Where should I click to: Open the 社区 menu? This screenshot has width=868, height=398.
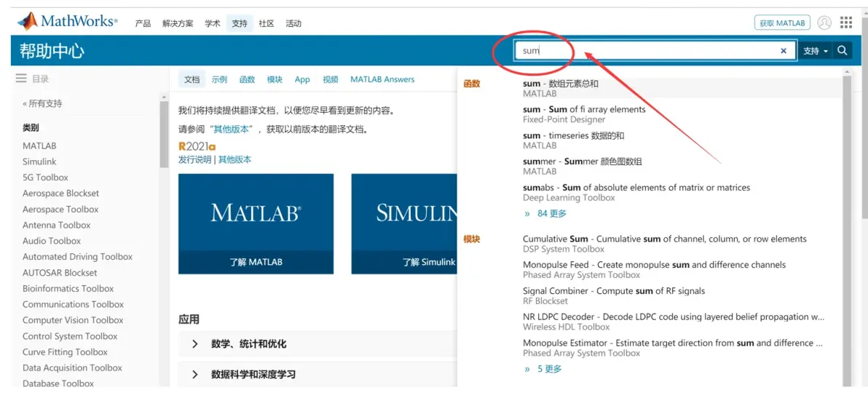click(267, 23)
